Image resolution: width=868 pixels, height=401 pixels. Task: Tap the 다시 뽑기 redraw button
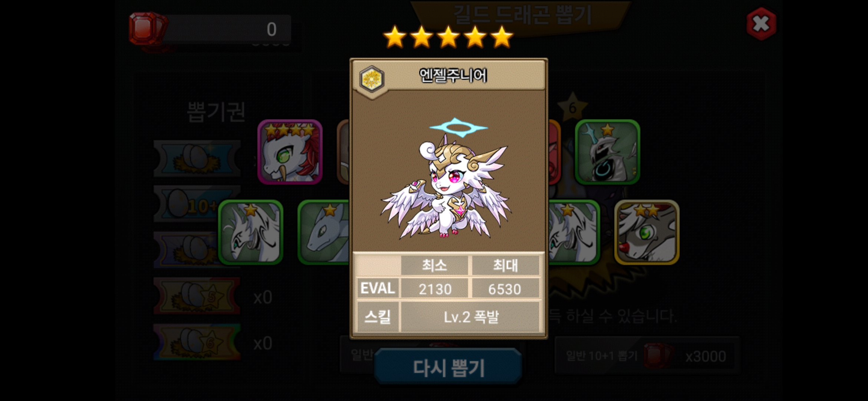click(448, 367)
